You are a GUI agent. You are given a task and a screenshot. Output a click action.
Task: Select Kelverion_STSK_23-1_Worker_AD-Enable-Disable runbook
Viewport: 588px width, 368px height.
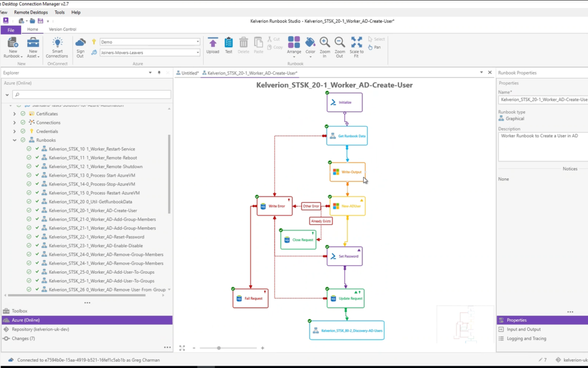tap(96, 245)
